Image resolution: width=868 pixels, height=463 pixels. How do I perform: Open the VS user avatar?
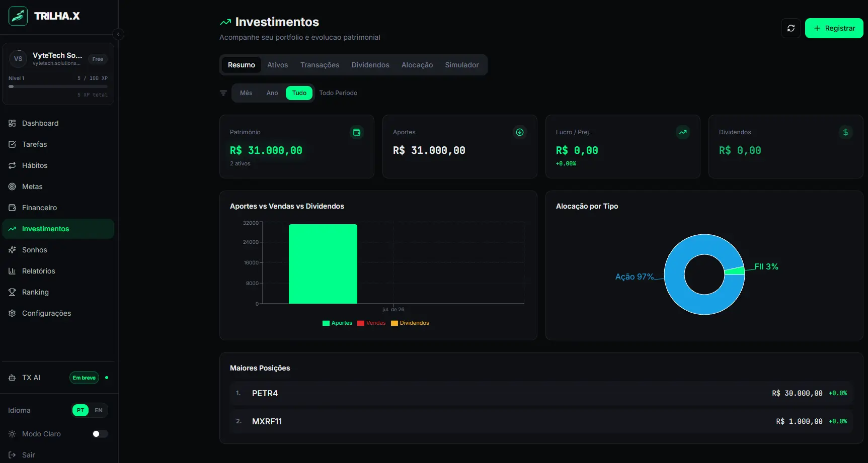[x=18, y=59]
